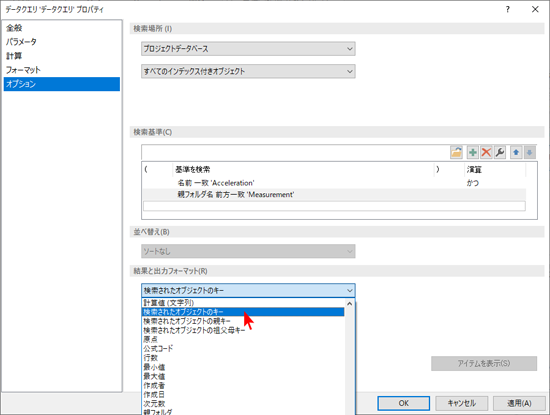This screenshot has height=415, width=550.
Task: Expand the すべてのインデックス付きオブジェクト dropdown
Action: (x=248, y=71)
